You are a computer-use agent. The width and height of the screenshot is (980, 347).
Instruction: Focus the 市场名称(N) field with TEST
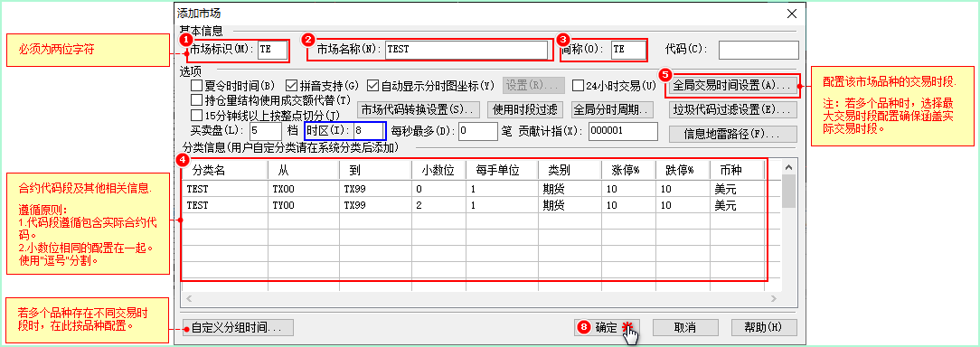point(466,50)
